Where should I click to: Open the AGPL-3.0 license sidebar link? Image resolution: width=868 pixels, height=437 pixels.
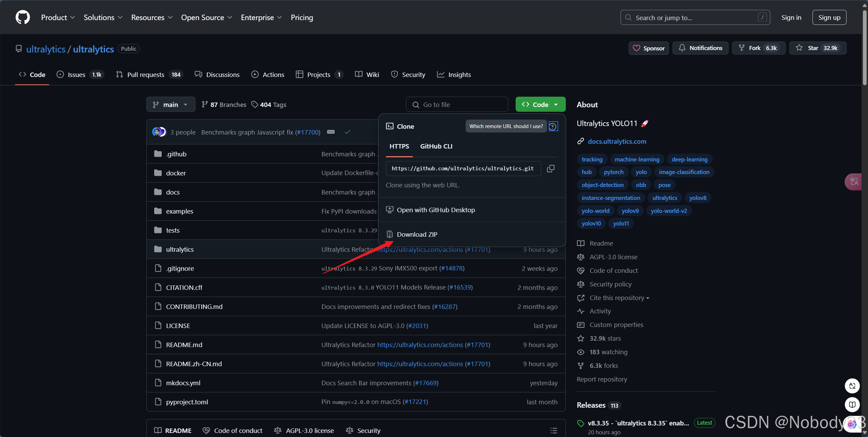click(x=613, y=257)
